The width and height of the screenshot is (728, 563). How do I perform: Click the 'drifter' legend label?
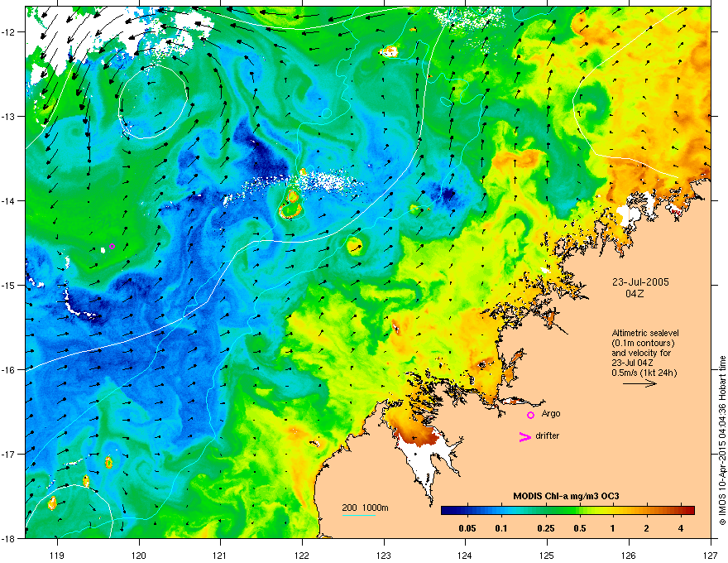(x=548, y=435)
